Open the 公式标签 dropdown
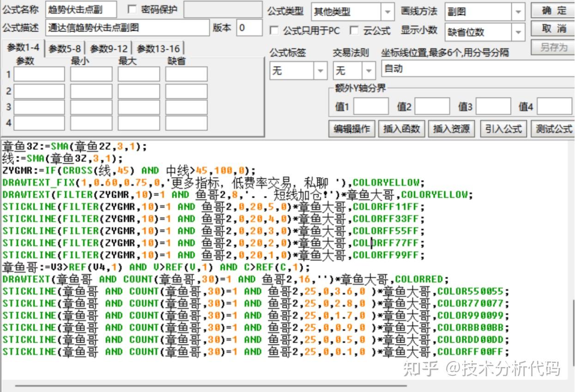575x392 pixels. 321,71
